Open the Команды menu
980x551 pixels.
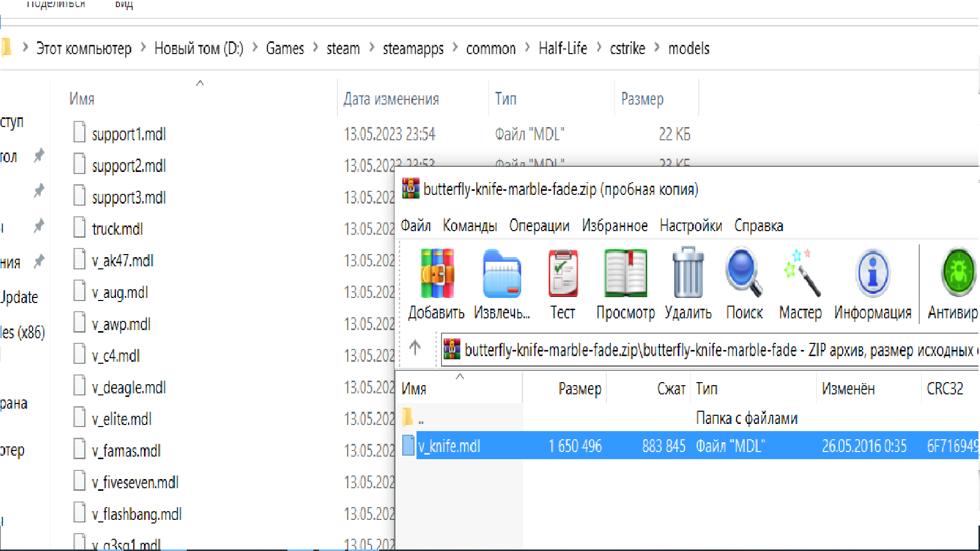pyautogui.click(x=470, y=226)
